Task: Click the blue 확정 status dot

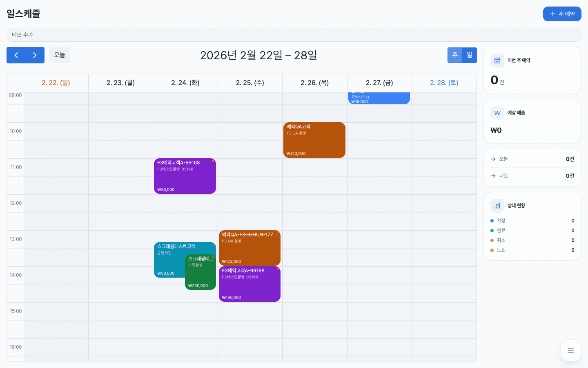Action: coord(492,221)
